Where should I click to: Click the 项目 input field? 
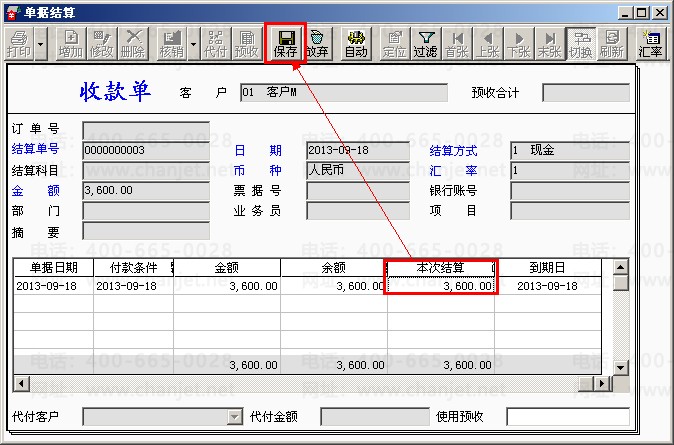[x=570, y=211]
